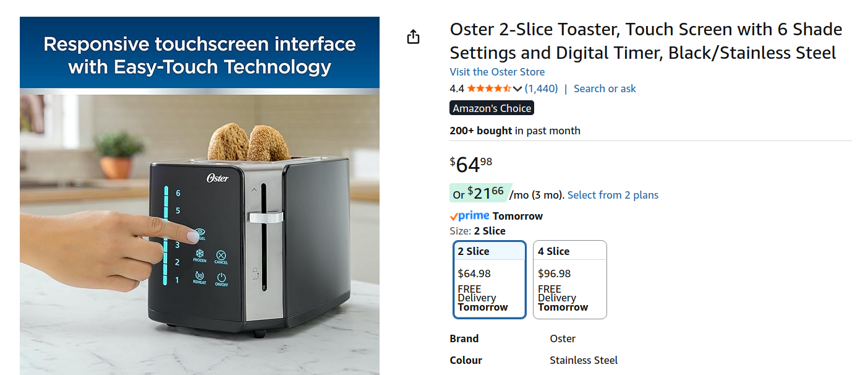The height and width of the screenshot is (375, 868).
Task: Click the Search or ask link
Action: pyautogui.click(x=605, y=88)
